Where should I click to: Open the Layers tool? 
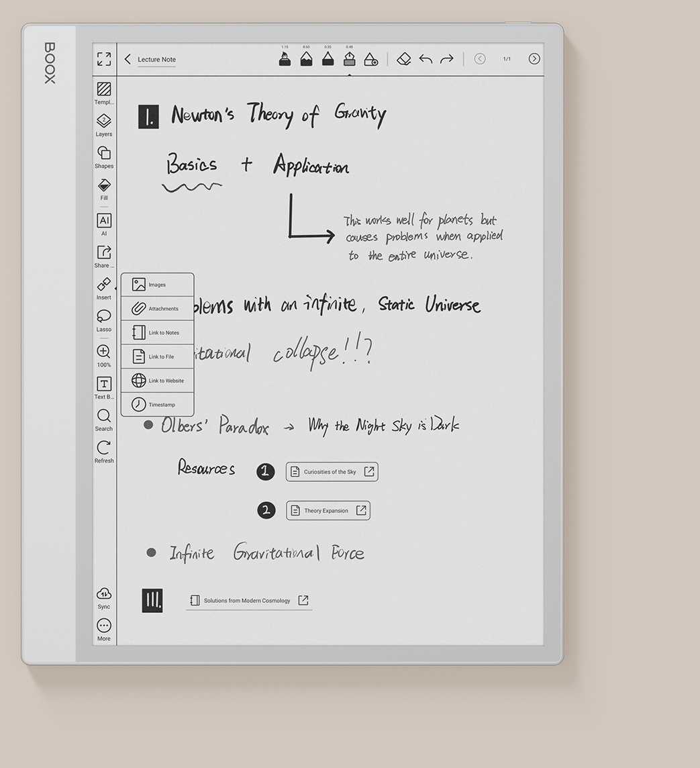104,124
